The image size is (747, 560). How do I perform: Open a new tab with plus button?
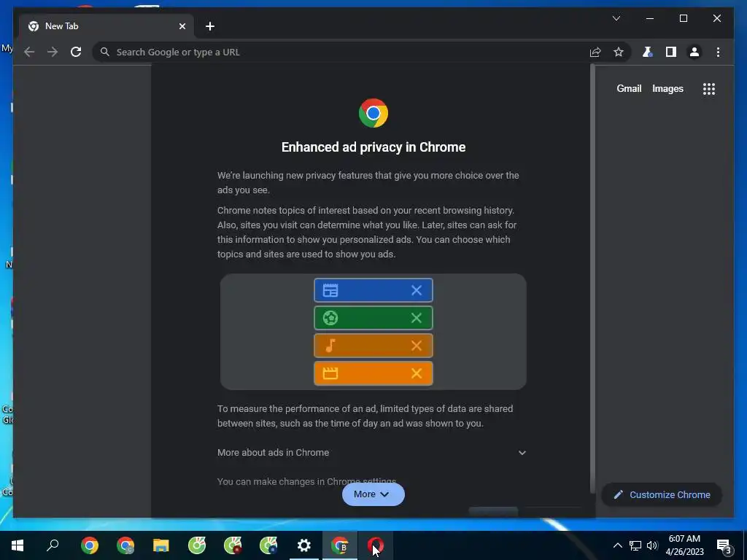tap(210, 26)
